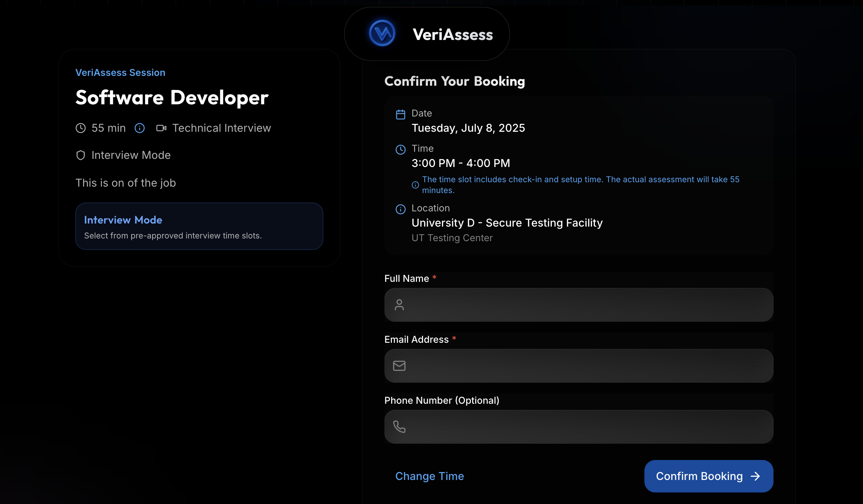Click the time slot check-in note text
The width and height of the screenshot is (863, 504).
[x=580, y=185]
